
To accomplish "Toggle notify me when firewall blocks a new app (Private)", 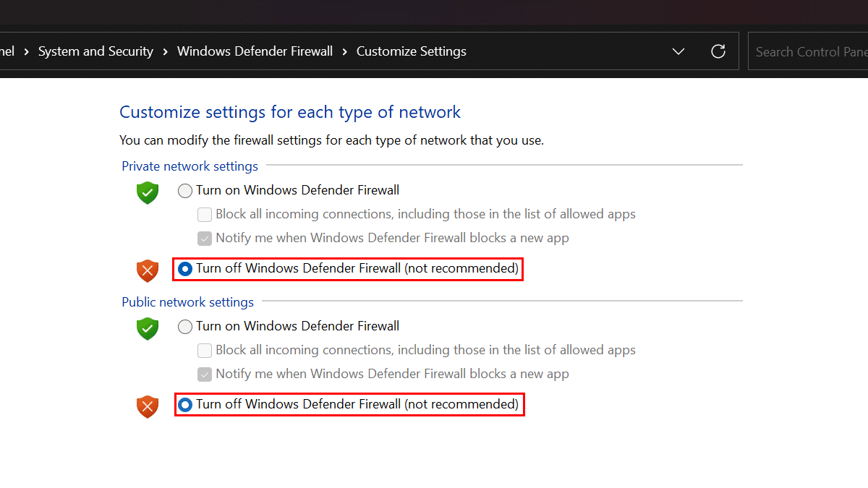I will pyautogui.click(x=205, y=238).
